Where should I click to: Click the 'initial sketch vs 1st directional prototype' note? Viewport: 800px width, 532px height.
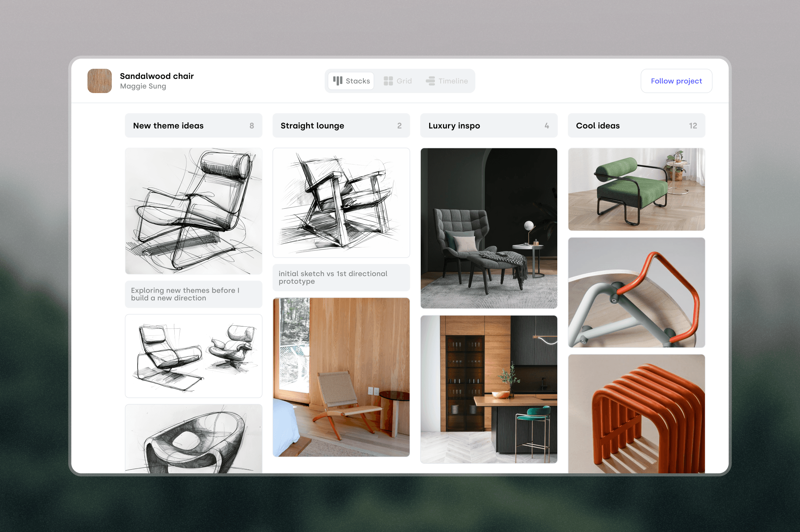pyautogui.click(x=341, y=277)
